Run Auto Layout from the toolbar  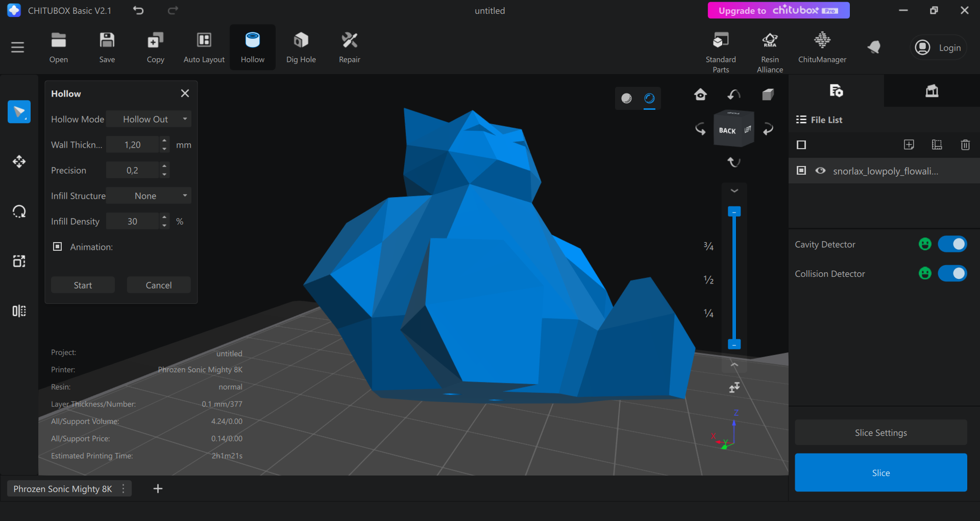(204, 48)
